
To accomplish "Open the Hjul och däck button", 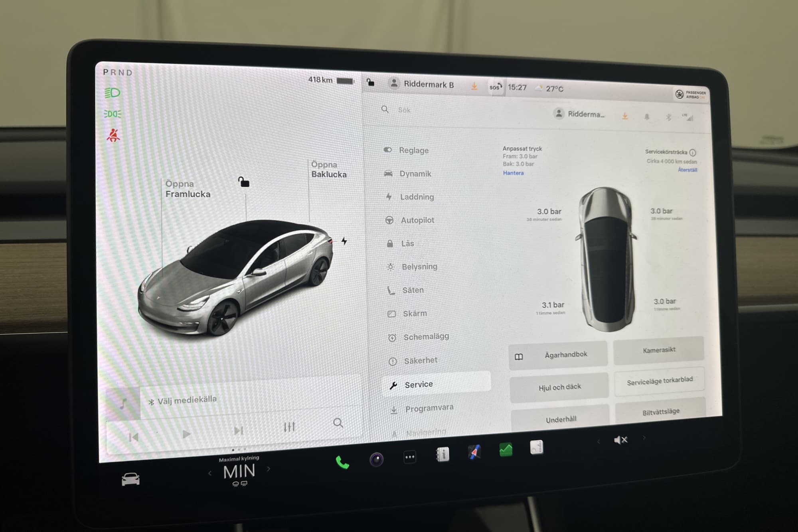I will [x=559, y=387].
